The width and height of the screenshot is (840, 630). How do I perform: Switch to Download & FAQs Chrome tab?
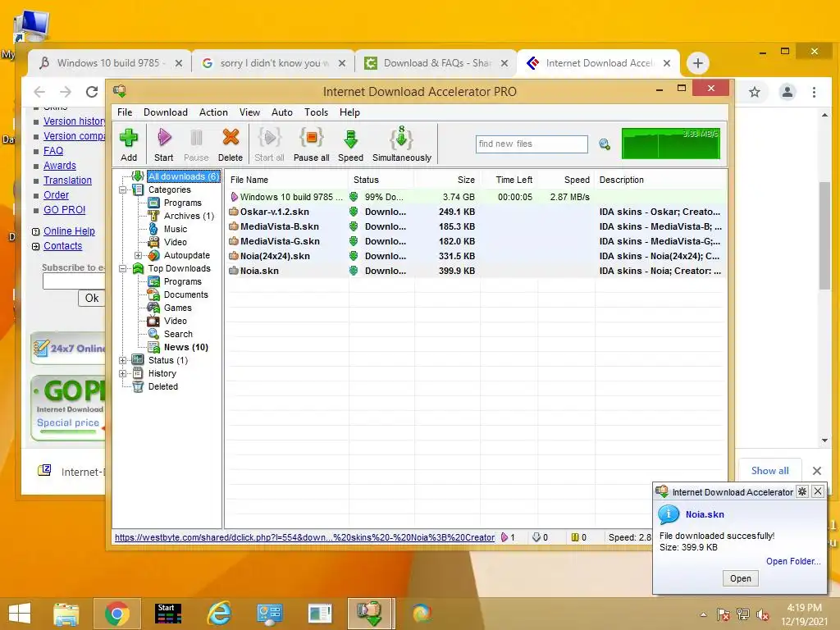pos(435,63)
